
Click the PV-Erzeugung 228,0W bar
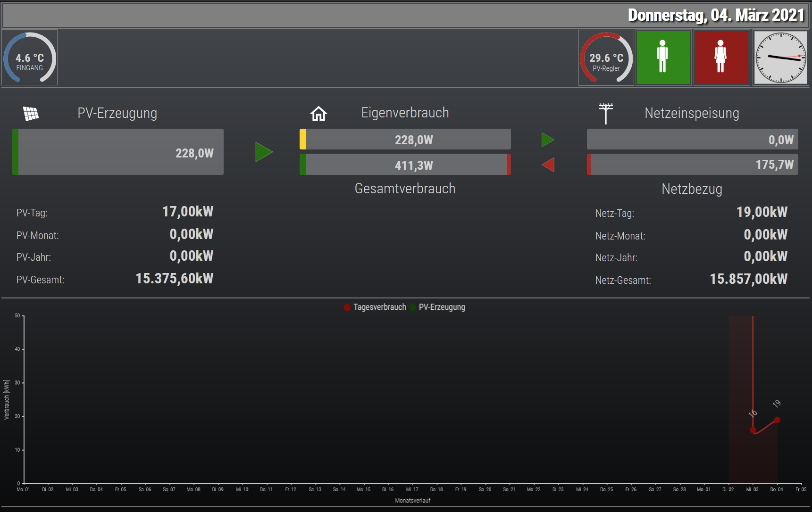pyautogui.click(x=118, y=152)
